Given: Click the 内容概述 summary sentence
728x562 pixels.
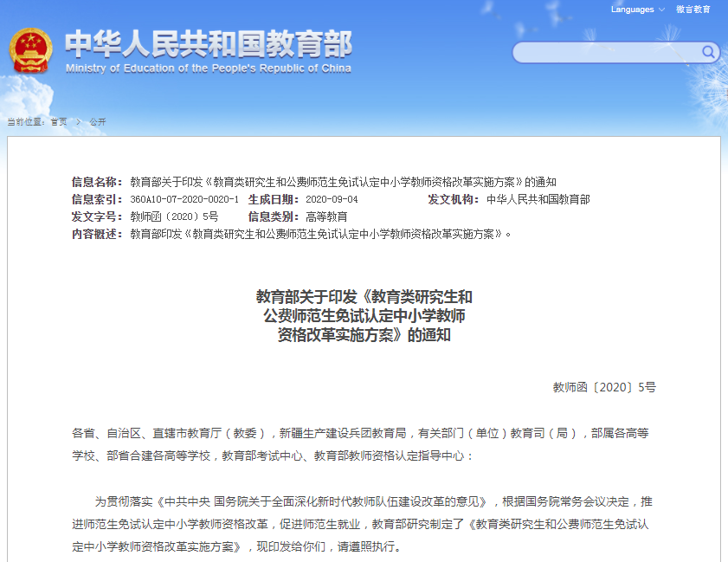Looking at the screenshot, I should coord(320,234).
